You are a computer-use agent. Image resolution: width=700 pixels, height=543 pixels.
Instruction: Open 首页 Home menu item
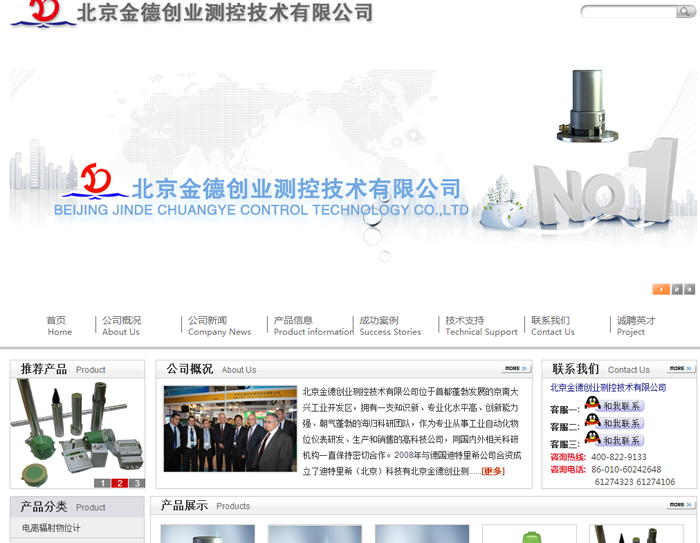point(59,326)
